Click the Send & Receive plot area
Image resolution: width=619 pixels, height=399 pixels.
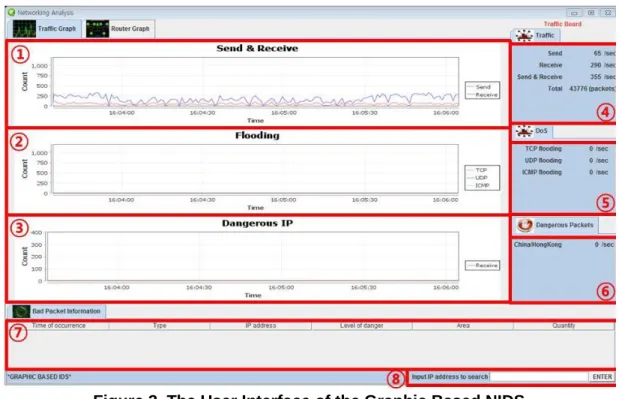point(256,82)
